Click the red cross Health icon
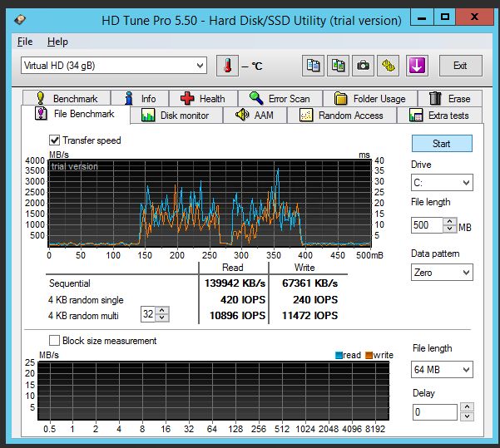This screenshot has width=500, height=448. tap(187, 98)
